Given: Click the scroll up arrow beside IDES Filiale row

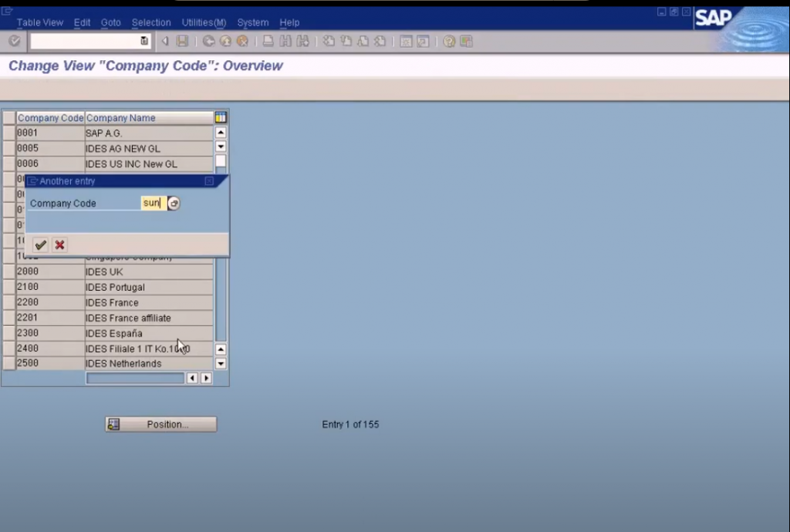Looking at the screenshot, I should pos(221,349).
